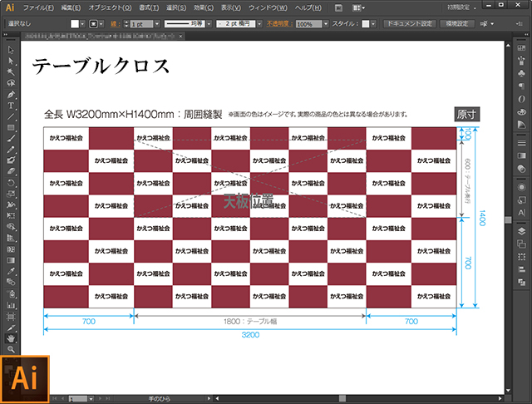
Task: Select the Column Graph tool
Action: click(x=11, y=305)
